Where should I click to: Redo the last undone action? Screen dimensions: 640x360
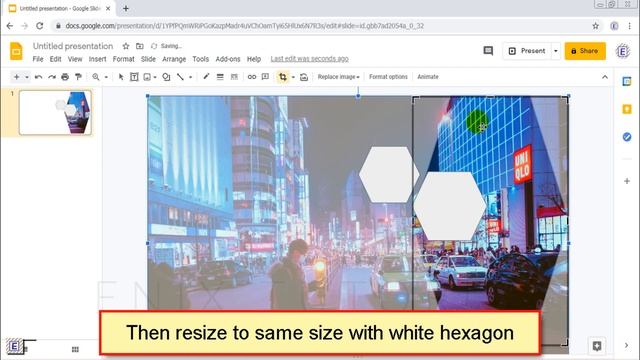click(52, 77)
